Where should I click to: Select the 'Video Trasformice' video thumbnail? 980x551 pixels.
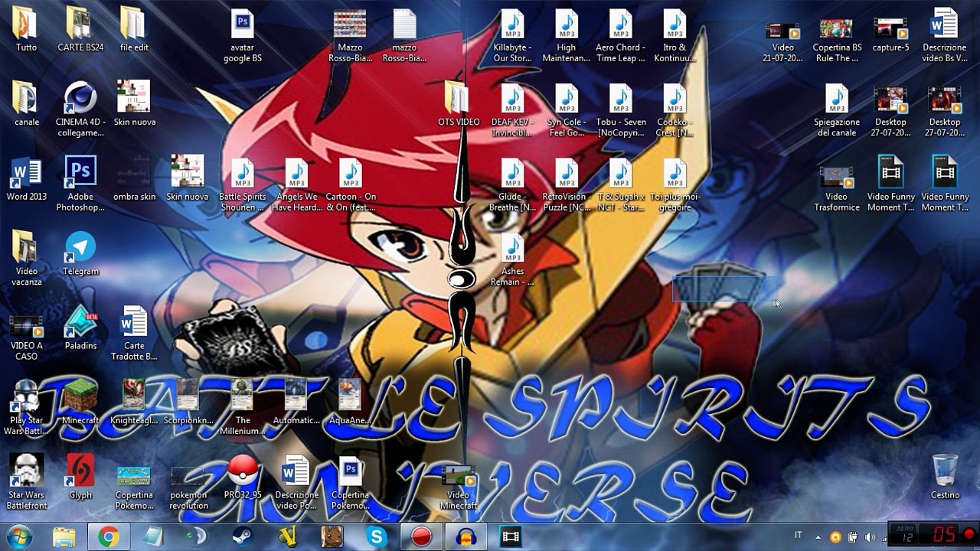[x=837, y=176]
